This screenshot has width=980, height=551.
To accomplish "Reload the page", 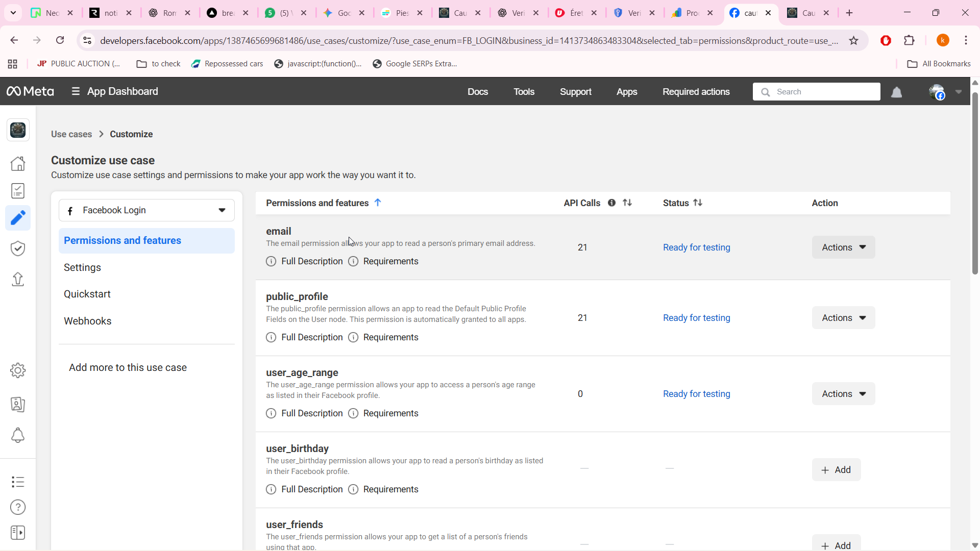I will pyautogui.click(x=60, y=40).
